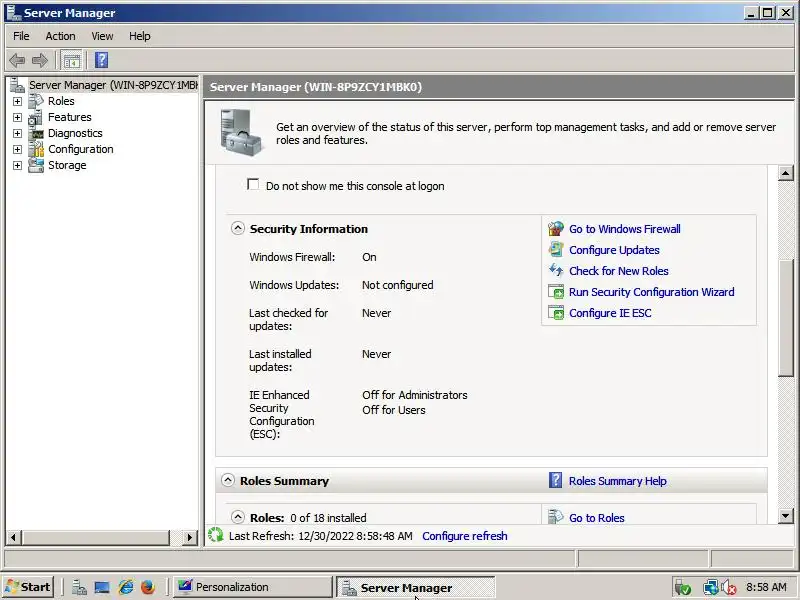Check 'Do not show me this console at logon'
800x600 pixels.
pyautogui.click(x=253, y=184)
